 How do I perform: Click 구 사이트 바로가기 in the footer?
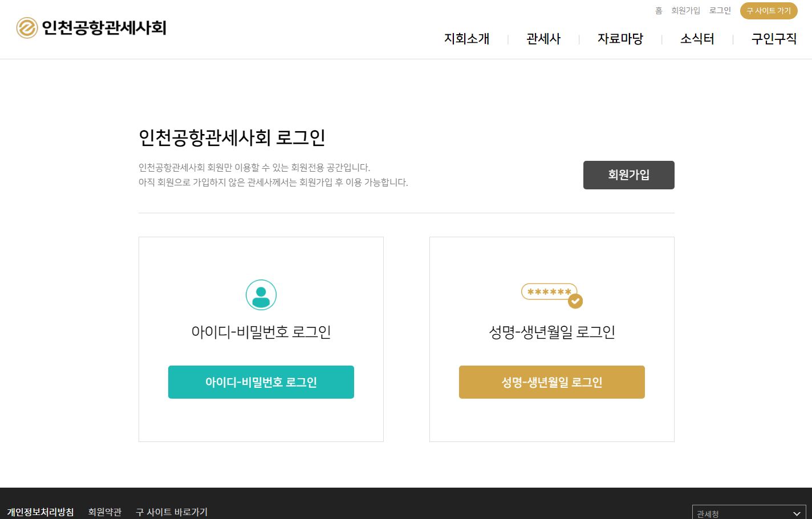172,512
